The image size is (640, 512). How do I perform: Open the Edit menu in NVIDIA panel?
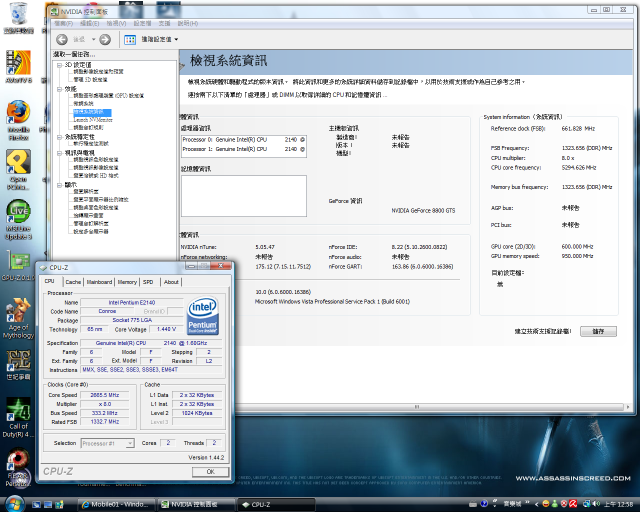click(89, 24)
